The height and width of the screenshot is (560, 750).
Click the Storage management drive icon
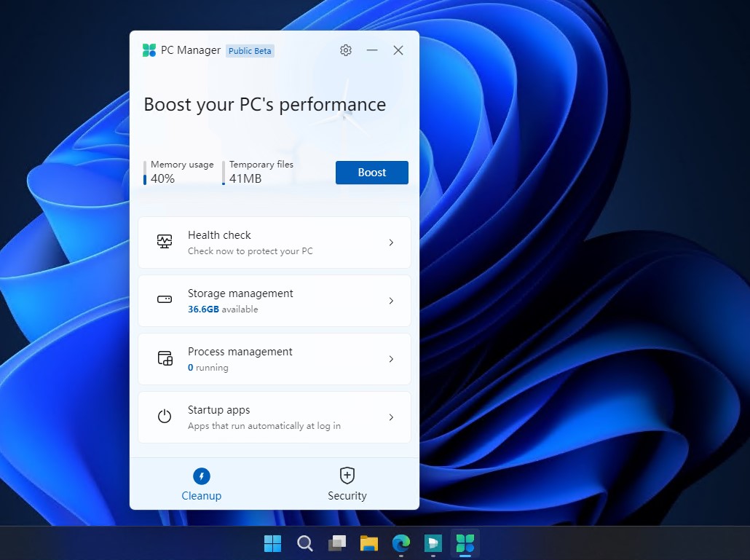tap(165, 299)
